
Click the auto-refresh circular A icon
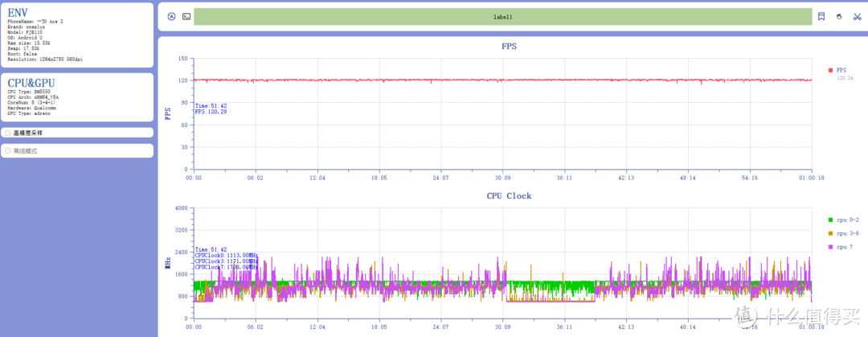(172, 17)
